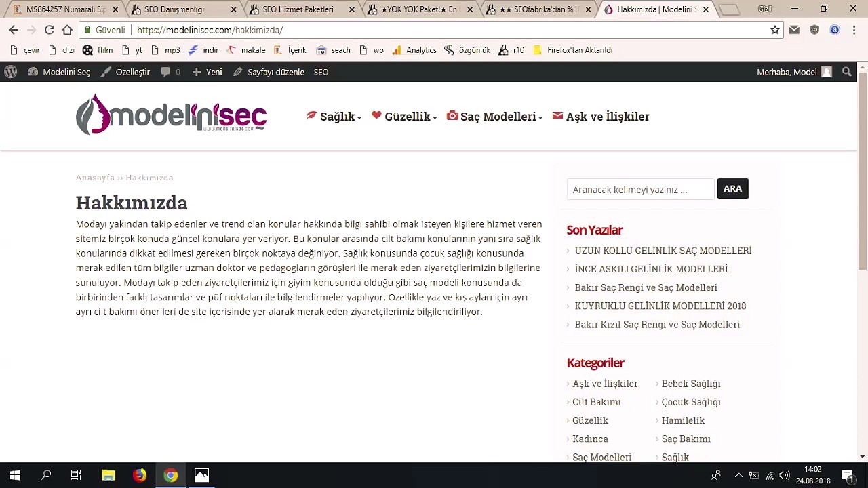This screenshot has height=488, width=868.
Task: Open the comments bubble in admin bar
Action: 170,72
